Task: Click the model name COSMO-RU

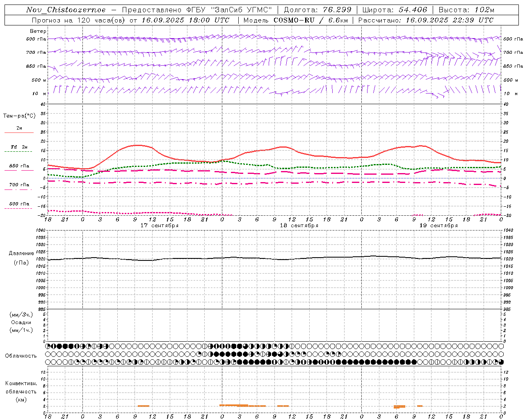Action: 294,20
